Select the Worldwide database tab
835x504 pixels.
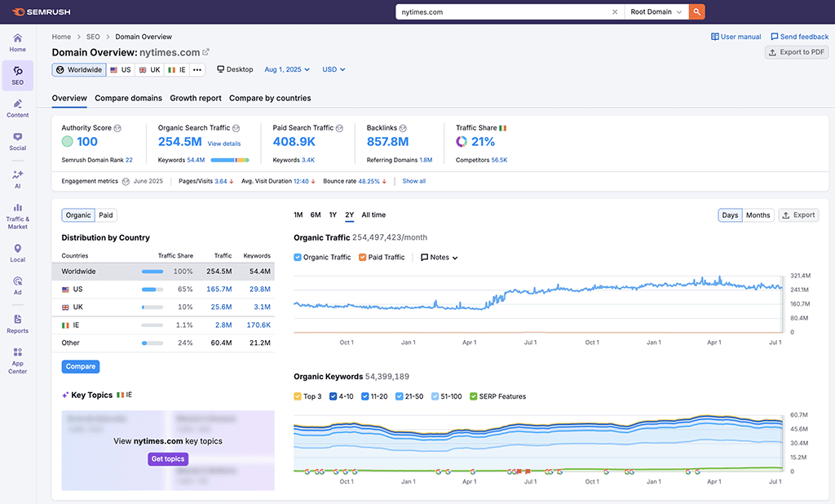[x=79, y=70]
